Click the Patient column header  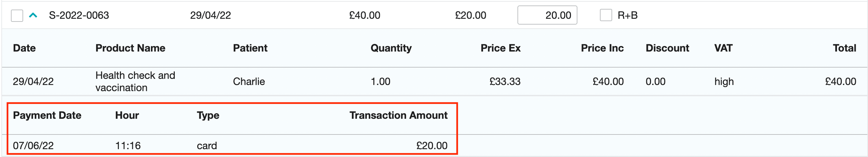pyautogui.click(x=250, y=48)
